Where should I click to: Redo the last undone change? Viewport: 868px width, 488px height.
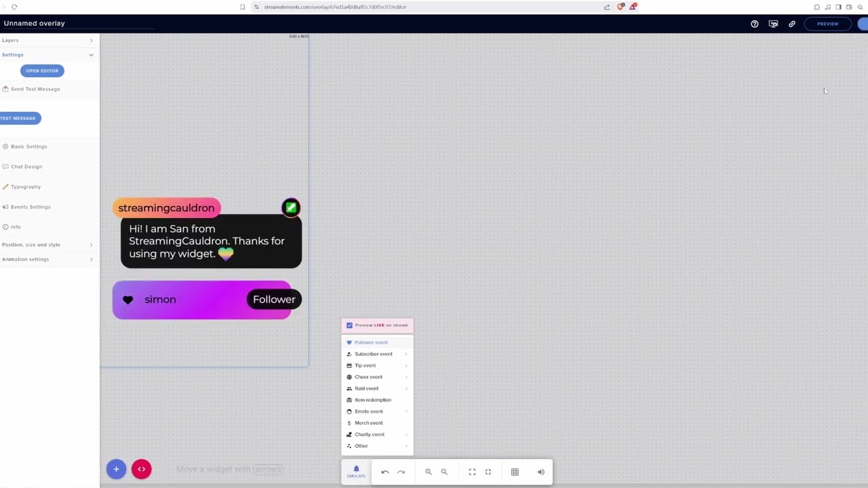pyautogui.click(x=401, y=472)
